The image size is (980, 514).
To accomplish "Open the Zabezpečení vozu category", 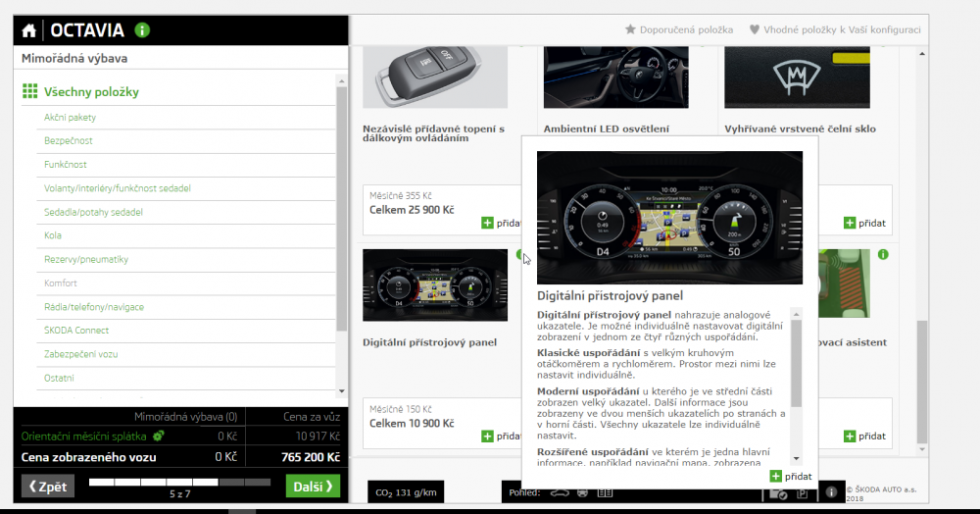I will click(x=80, y=354).
